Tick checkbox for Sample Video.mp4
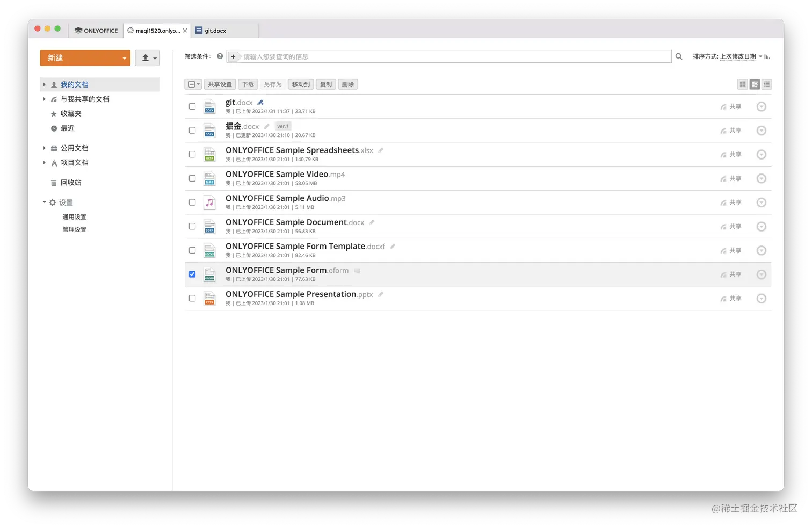Screen dimensions: 812x528 192,178
